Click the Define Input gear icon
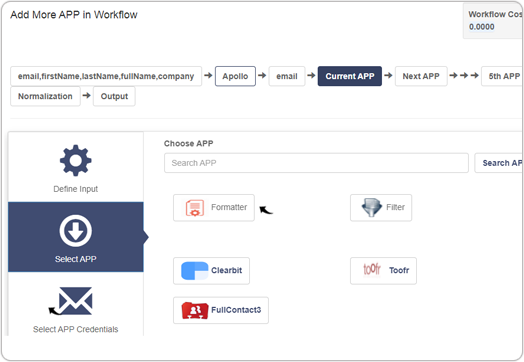 click(x=76, y=160)
